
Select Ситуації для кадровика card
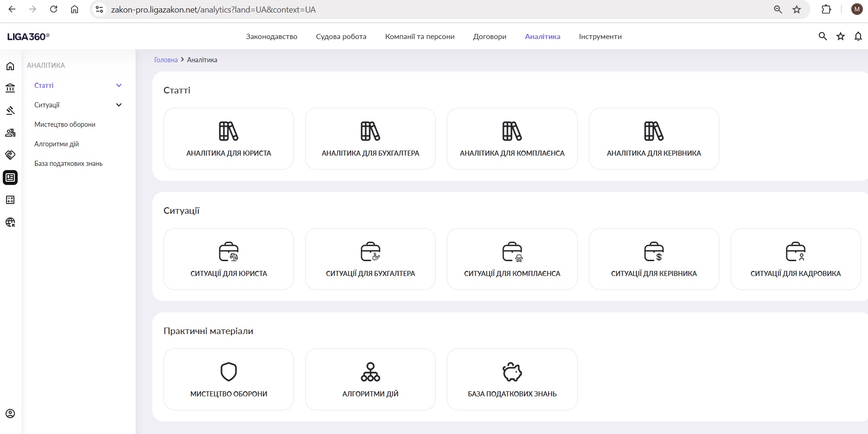(x=795, y=259)
